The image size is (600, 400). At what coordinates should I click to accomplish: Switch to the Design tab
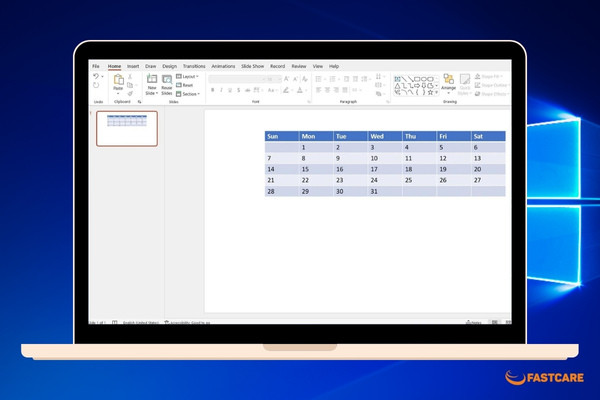coord(170,66)
